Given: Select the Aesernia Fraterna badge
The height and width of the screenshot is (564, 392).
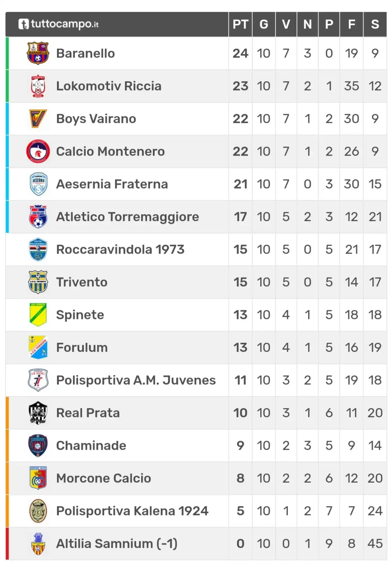Looking at the screenshot, I should tap(38, 184).
